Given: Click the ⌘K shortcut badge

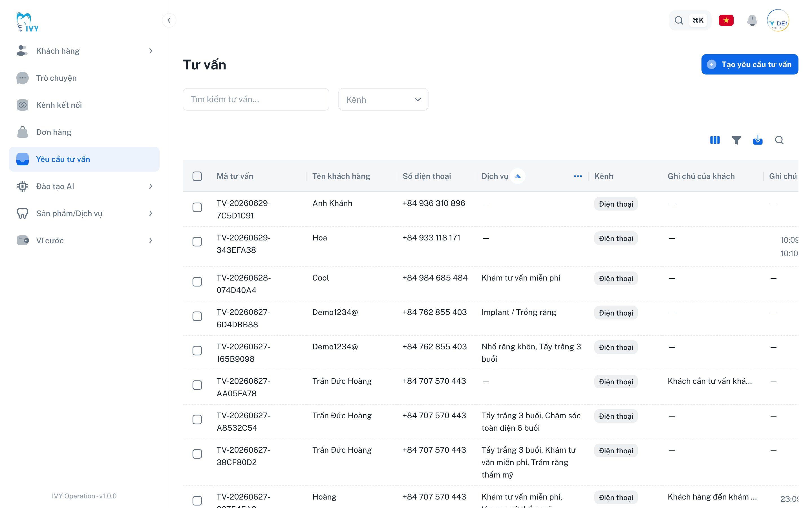Looking at the screenshot, I should [698, 21].
